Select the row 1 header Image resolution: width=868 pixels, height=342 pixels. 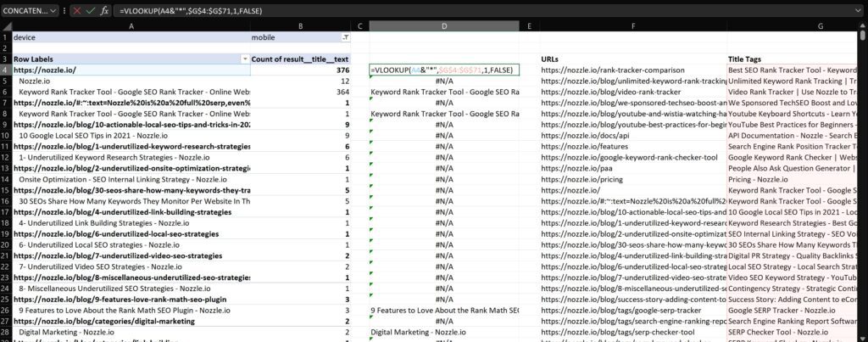6,37
